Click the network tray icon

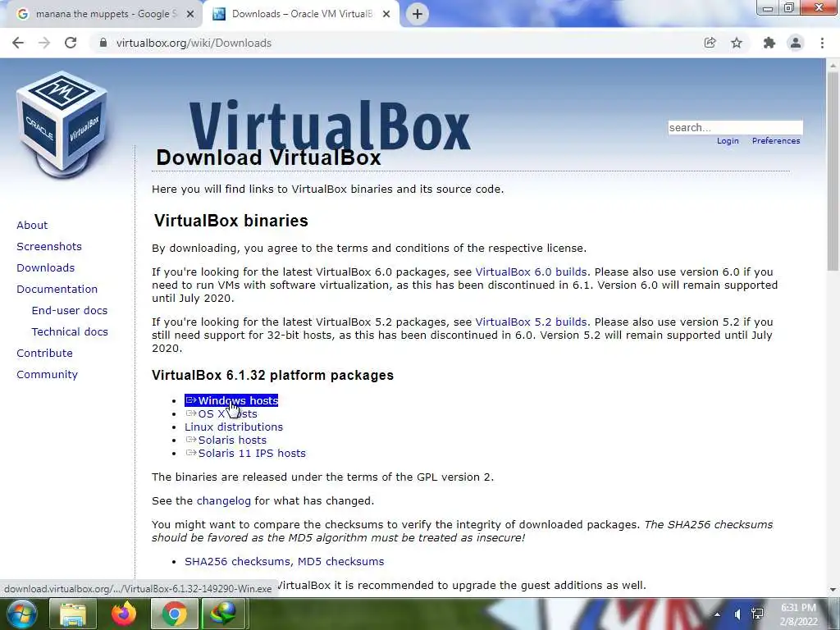[x=757, y=614]
